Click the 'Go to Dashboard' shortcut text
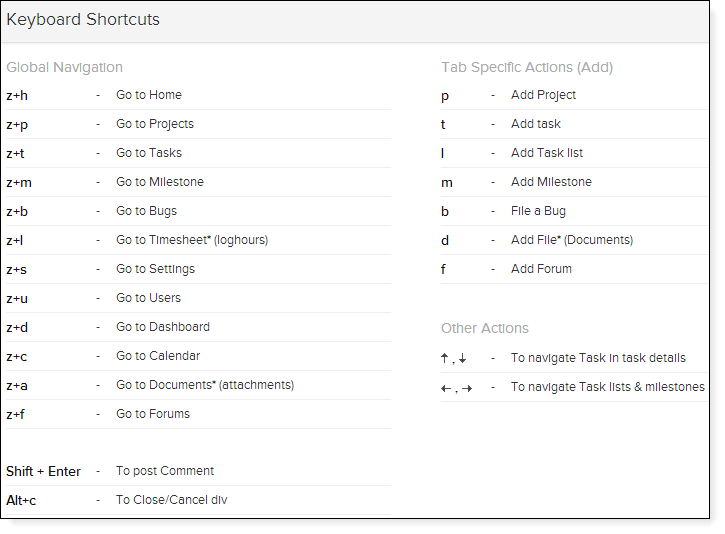This screenshot has height=534, width=725. 162,327
